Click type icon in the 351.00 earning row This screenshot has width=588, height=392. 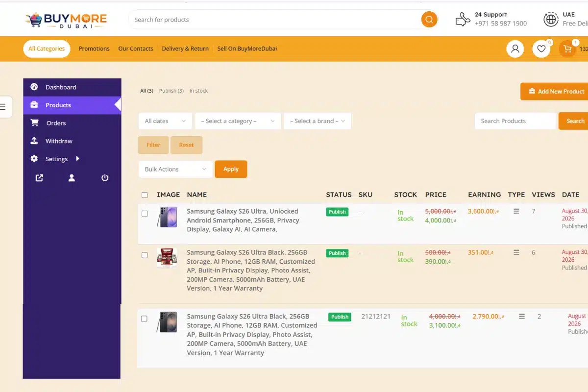tap(516, 252)
